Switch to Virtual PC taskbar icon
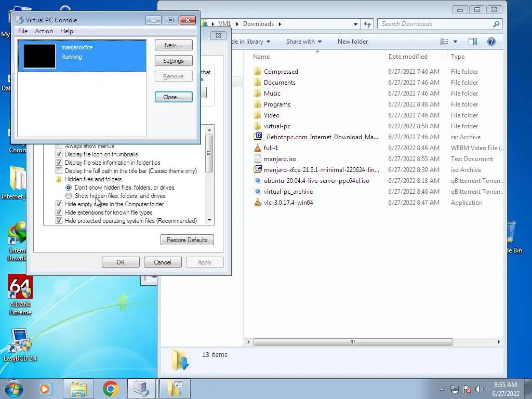The image size is (532, 399). click(x=141, y=389)
